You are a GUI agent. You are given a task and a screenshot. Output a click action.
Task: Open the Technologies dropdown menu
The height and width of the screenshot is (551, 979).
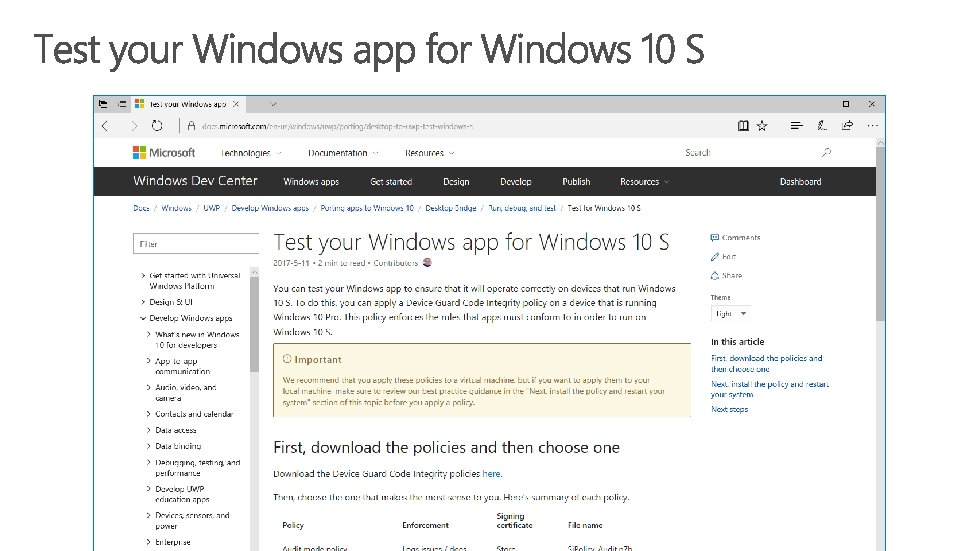pyautogui.click(x=251, y=153)
